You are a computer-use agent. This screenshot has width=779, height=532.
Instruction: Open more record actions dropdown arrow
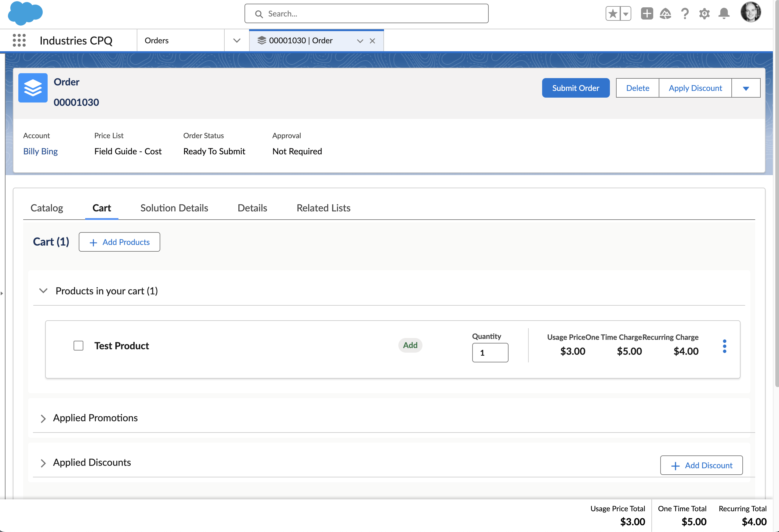pyautogui.click(x=746, y=88)
